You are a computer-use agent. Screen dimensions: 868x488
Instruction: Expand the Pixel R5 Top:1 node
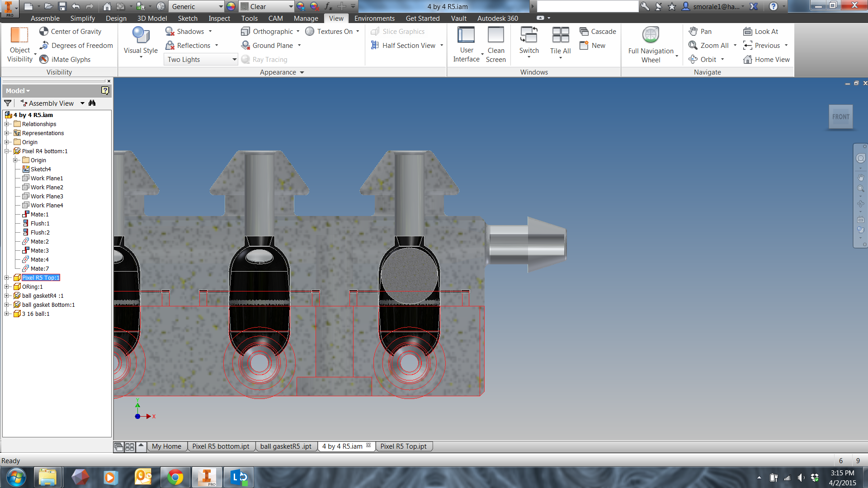pyautogui.click(x=7, y=277)
